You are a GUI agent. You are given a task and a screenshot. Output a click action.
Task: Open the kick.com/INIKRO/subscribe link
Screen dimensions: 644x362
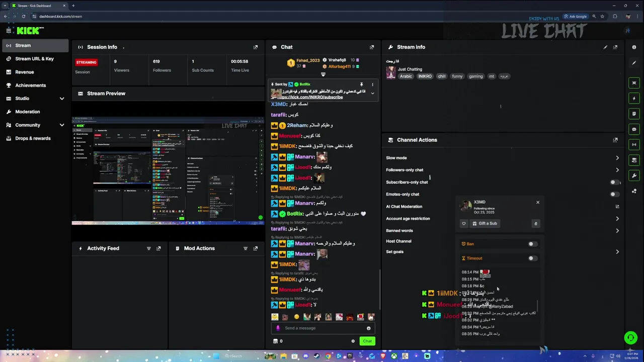coord(309,97)
